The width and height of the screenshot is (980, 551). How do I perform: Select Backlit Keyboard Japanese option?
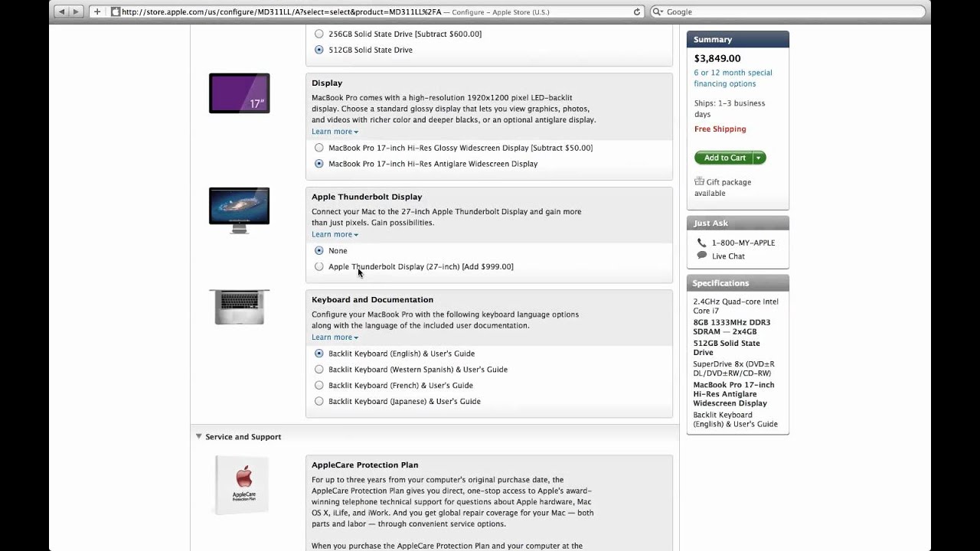click(319, 401)
